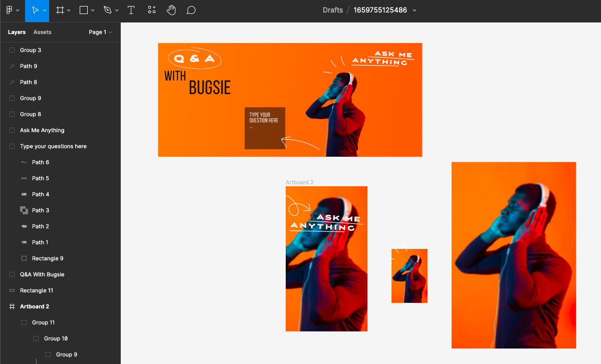Select the Ask Me Anything layer
The image size is (601, 364).
[42, 130]
